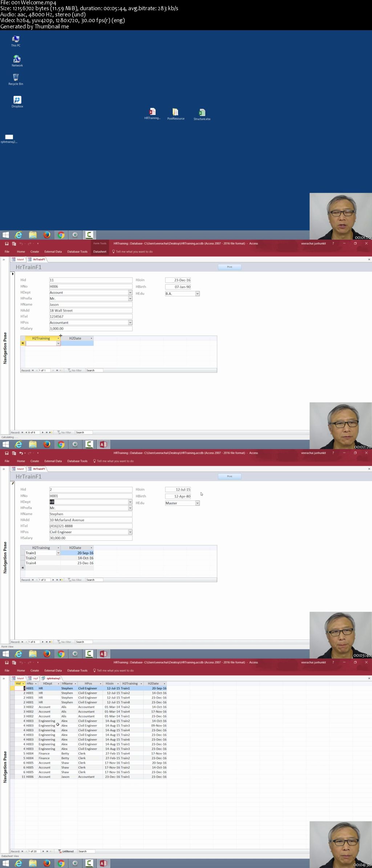Viewport: 372px width, 868px height.
Task: Click HAdd field '10 Mcfarland Avenue'
Action: click(x=91, y=520)
